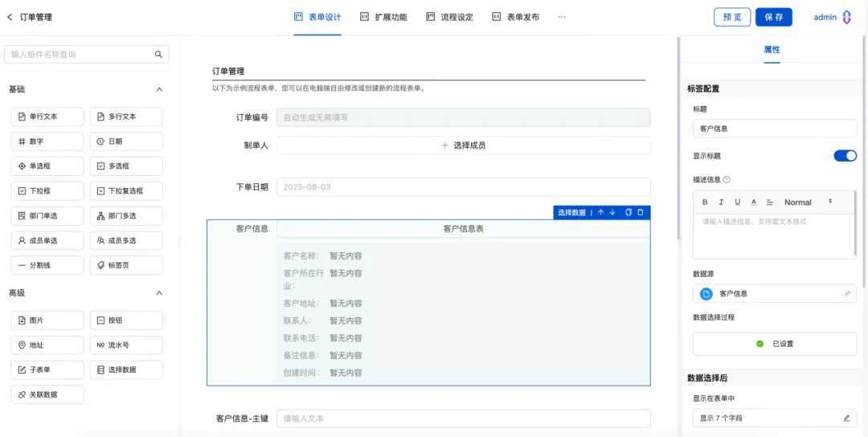Switch to the 扩展功能 tab

(x=383, y=17)
